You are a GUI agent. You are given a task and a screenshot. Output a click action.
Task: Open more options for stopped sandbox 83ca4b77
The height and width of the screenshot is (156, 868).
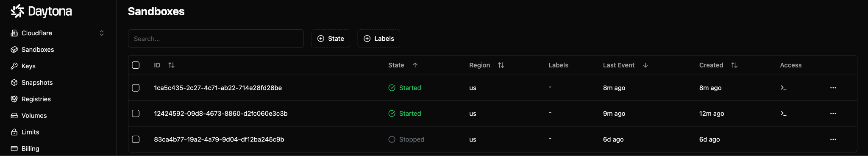pyautogui.click(x=833, y=139)
